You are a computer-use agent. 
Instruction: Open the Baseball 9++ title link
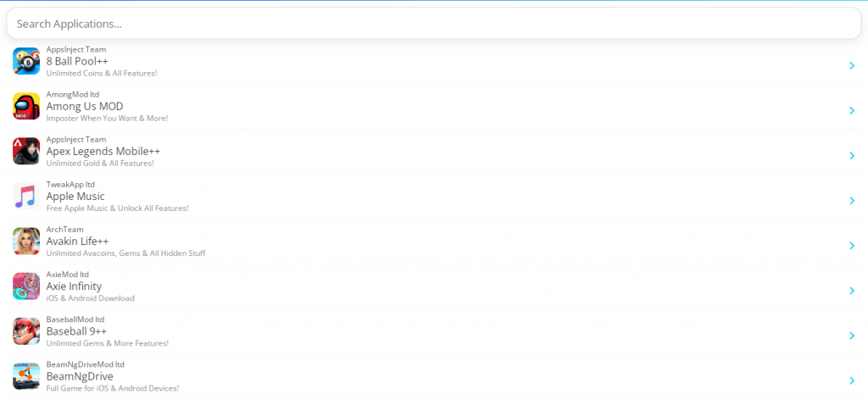tap(76, 331)
